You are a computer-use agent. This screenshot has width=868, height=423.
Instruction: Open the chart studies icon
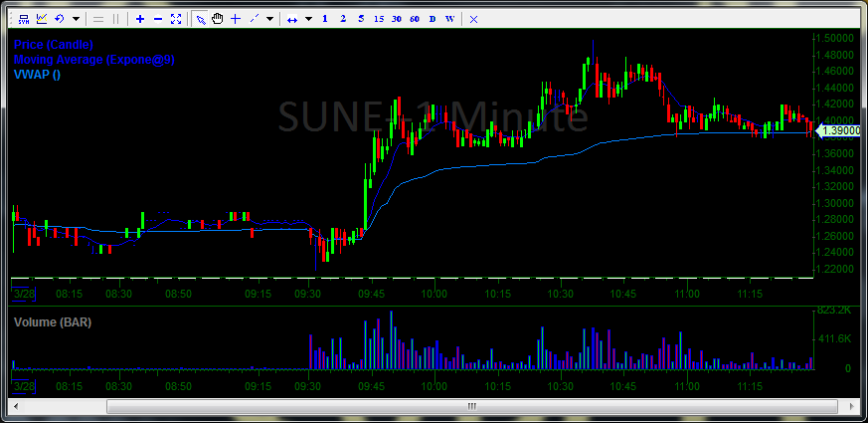(x=42, y=19)
